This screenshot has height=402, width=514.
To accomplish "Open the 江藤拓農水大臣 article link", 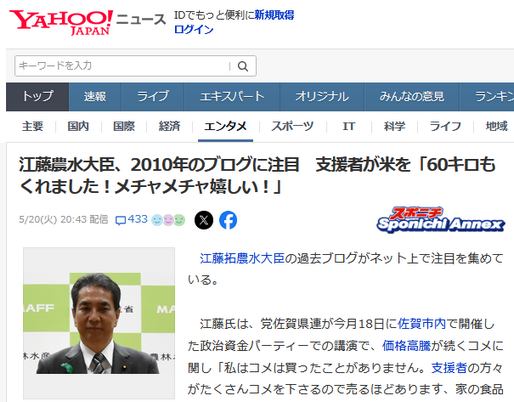I will point(242,258).
